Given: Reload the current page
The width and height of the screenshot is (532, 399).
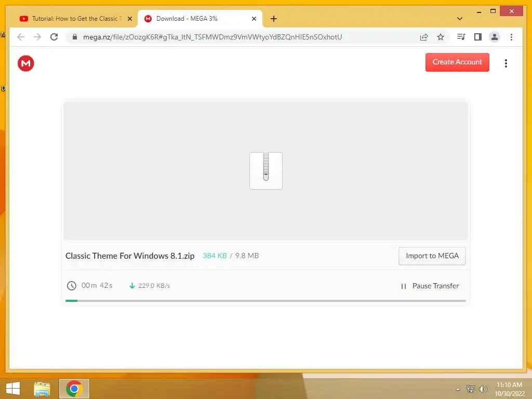Looking at the screenshot, I should (54, 37).
